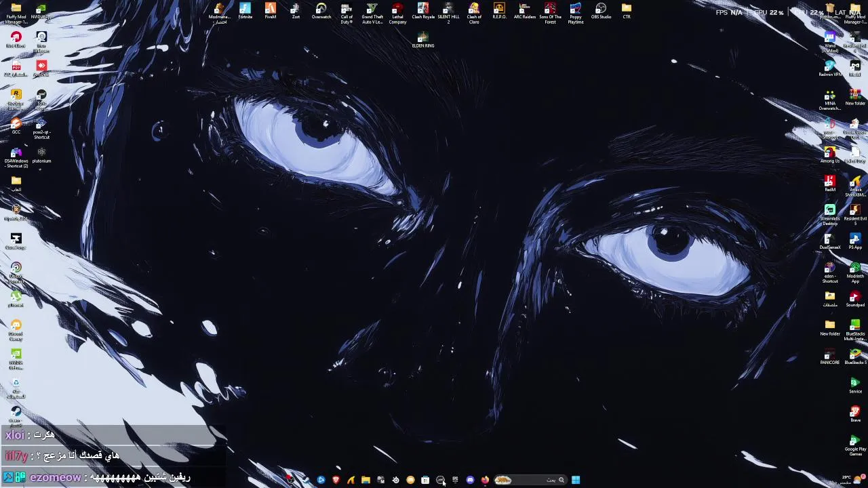The height and width of the screenshot is (488, 868).
Task: Launch the ELDEN RING shortcut
Action: [423, 39]
